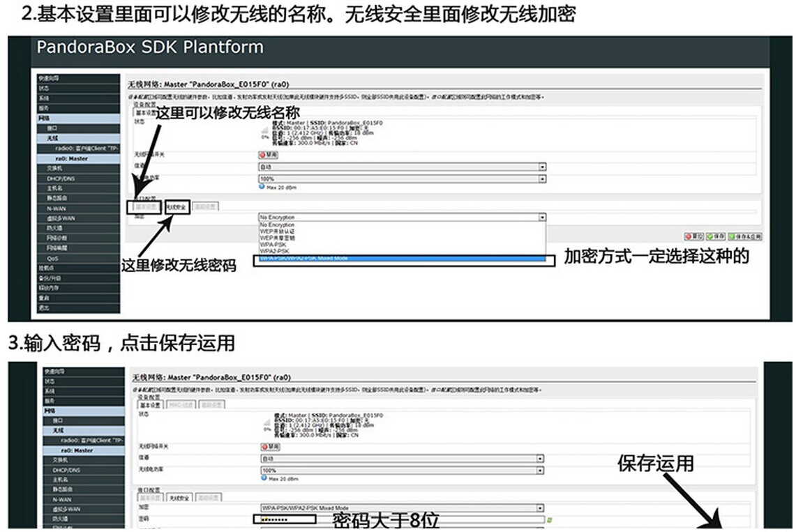Select WPA2-PSK in the encryption list

tap(402, 250)
